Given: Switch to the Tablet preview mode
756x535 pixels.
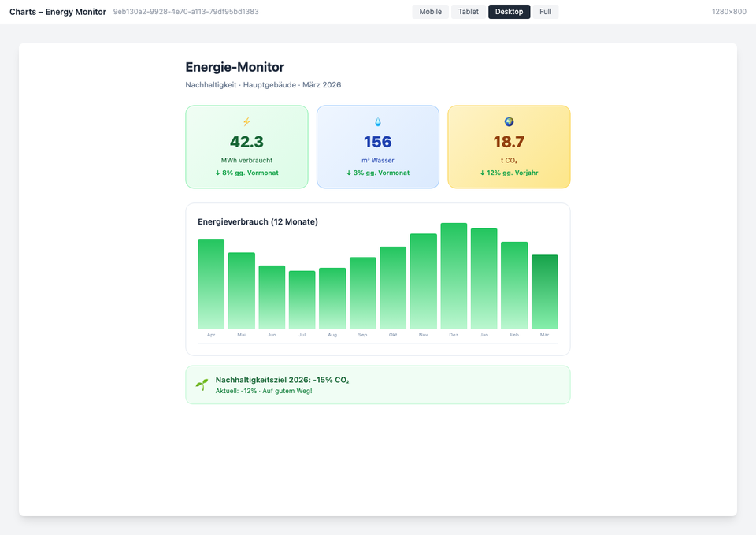Looking at the screenshot, I should 469,11.
